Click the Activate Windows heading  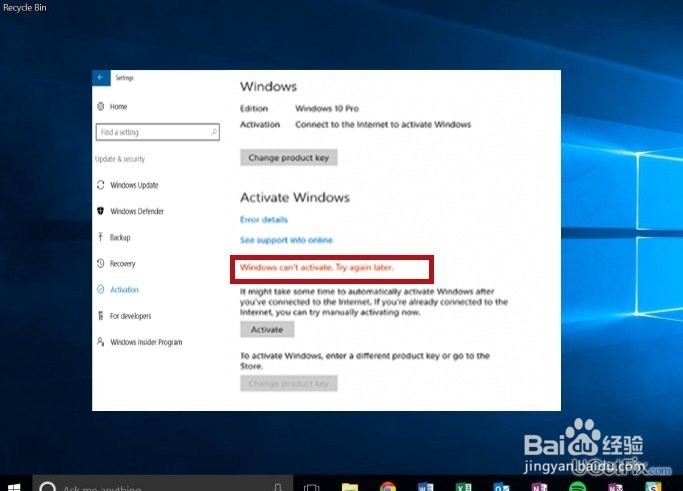[295, 197]
